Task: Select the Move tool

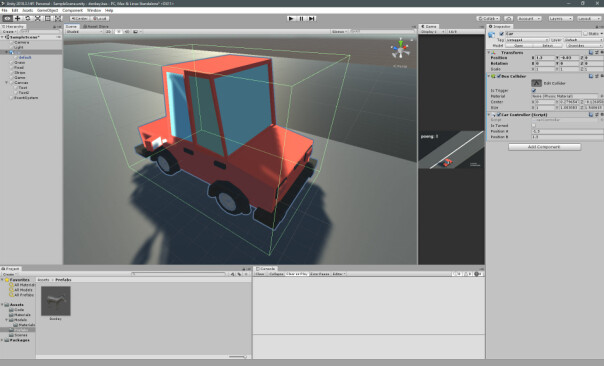Action: pyautogui.click(x=17, y=18)
